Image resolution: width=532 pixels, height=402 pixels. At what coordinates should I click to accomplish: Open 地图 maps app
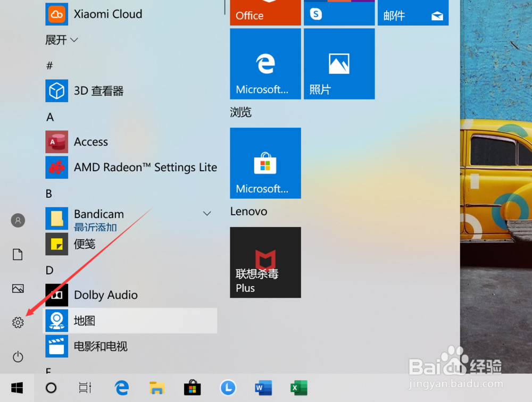click(x=131, y=321)
